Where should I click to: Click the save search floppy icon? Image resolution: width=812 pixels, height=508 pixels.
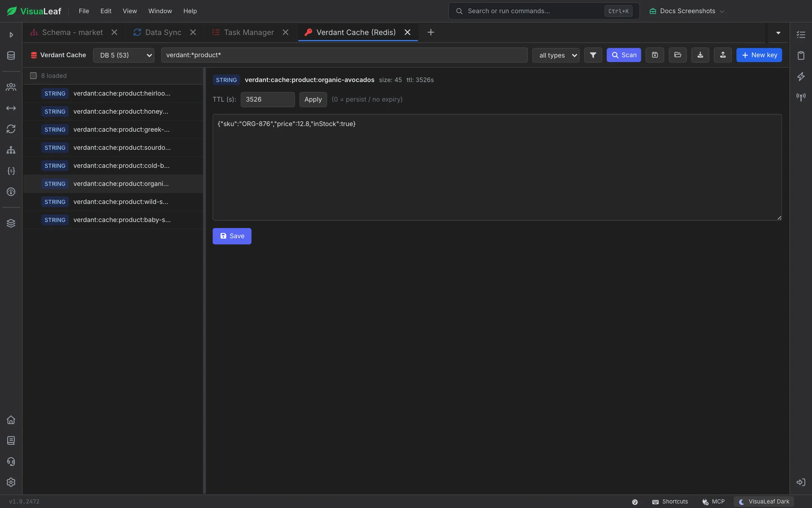click(x=654, y=55)
